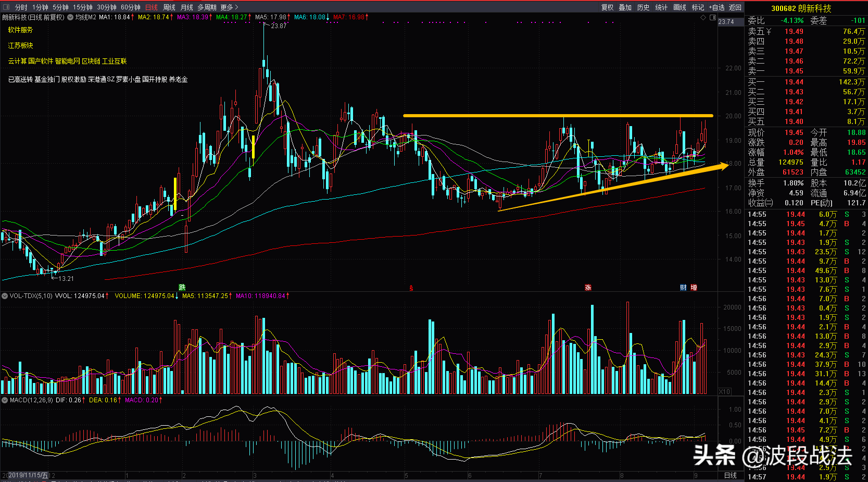Click the 复权 button

click(607, 7)
